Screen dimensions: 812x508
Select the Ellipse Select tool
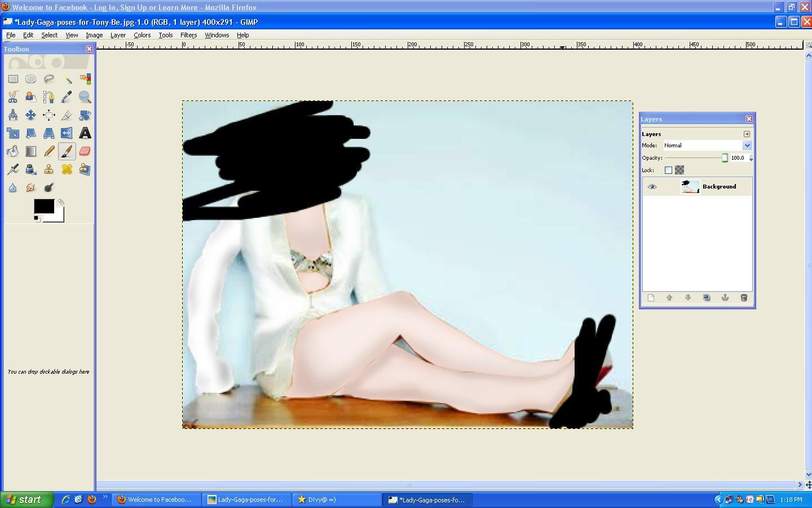point(31,79)
